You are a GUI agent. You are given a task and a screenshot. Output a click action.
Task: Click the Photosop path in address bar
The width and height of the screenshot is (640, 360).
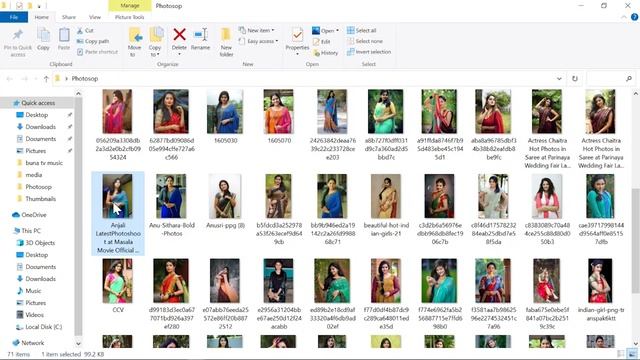[85, 79]
